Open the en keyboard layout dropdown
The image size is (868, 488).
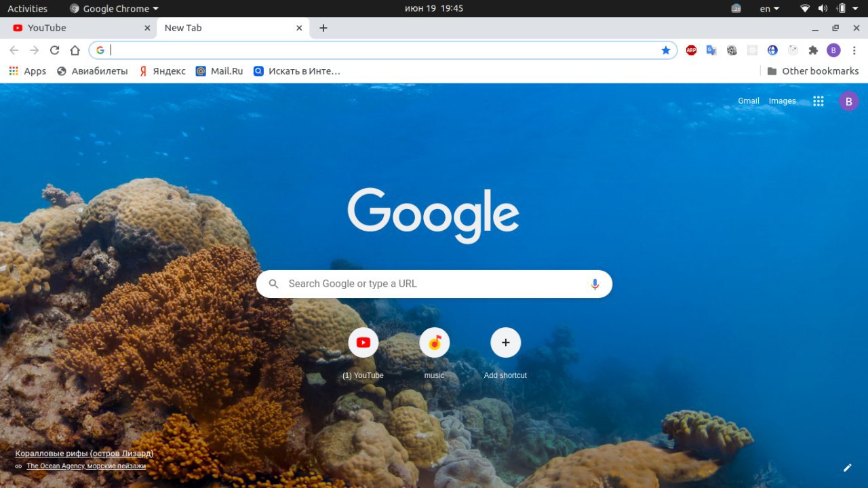(770, 9)
